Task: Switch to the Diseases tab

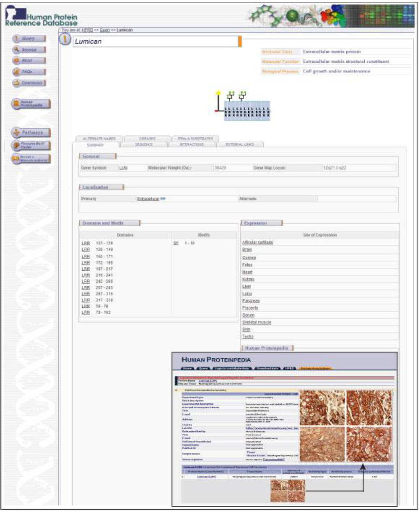Action: pyautogui.click(x=147, y=139)
